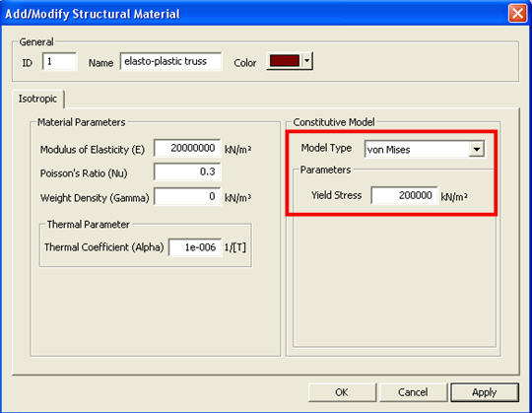Edit the Thermal Coefficient Alpha field
The image size is (532, 413).
pyautogui.click(x=195, y=247)
